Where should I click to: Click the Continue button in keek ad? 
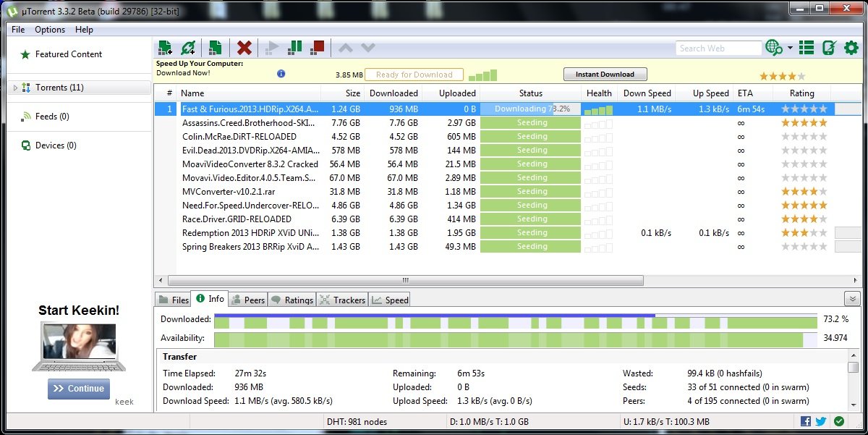click(79, 389)
